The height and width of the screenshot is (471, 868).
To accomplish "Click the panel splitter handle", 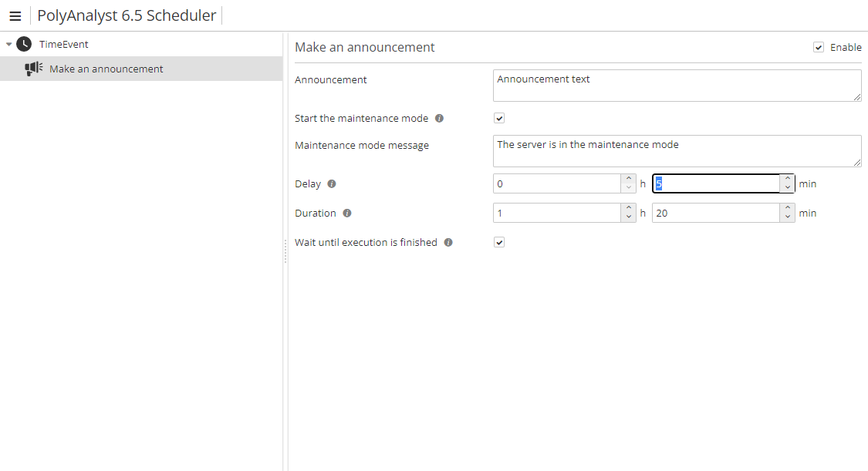I will 285,251.
